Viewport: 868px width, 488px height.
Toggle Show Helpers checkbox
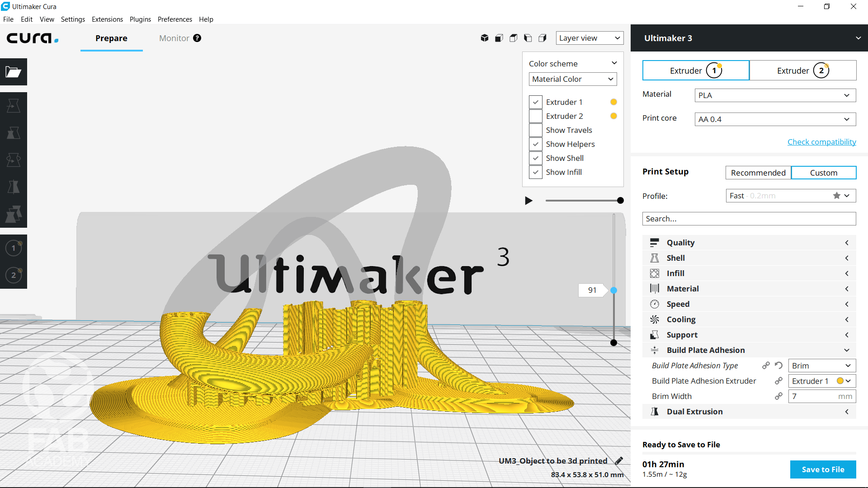click(536, 144)
